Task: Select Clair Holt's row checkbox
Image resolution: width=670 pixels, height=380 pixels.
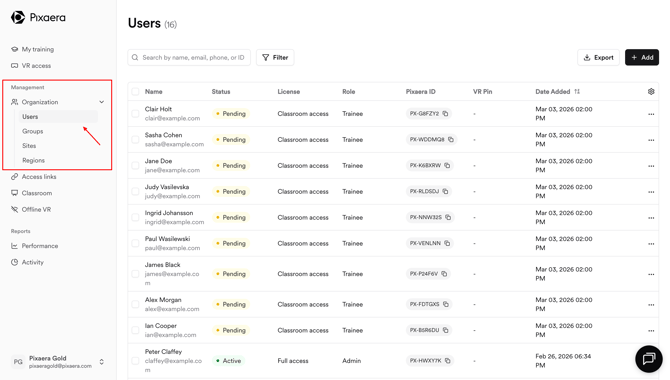Action: tap(135, 114)
